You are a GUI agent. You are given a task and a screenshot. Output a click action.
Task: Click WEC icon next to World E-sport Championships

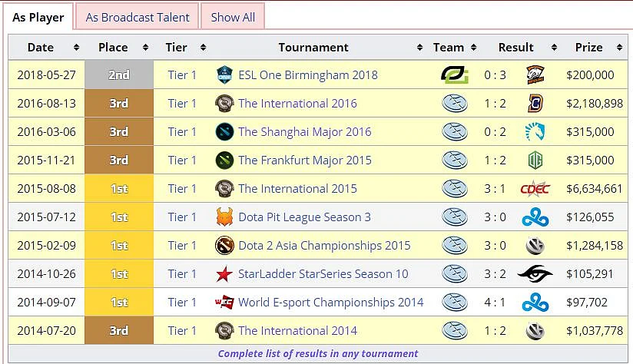224,303
